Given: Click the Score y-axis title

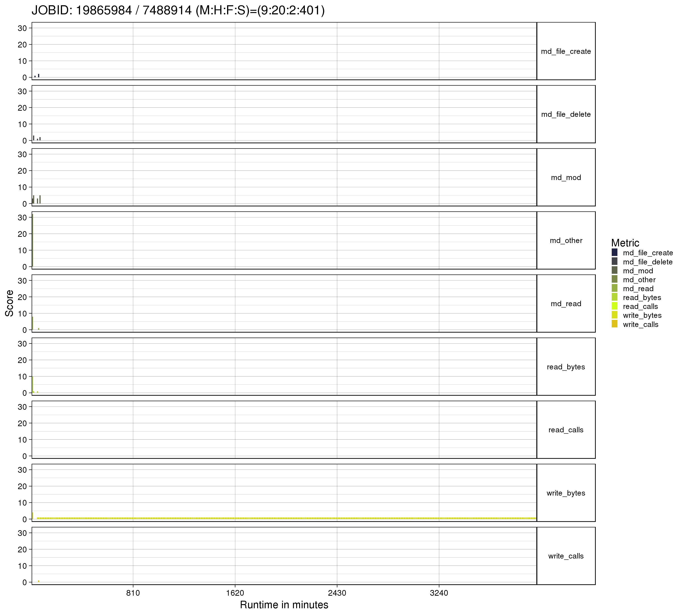Looking at the screenshot, I should (10, 303).
